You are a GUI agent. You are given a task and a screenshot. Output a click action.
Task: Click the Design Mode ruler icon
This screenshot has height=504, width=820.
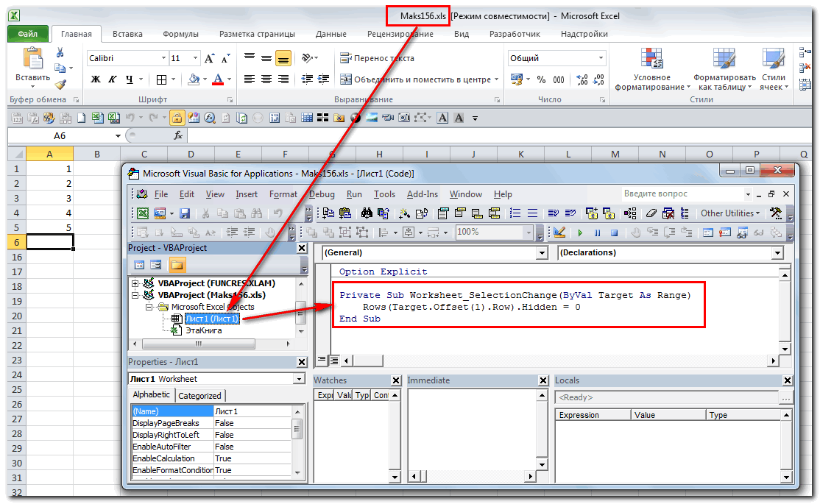click(x=559, y=232)
